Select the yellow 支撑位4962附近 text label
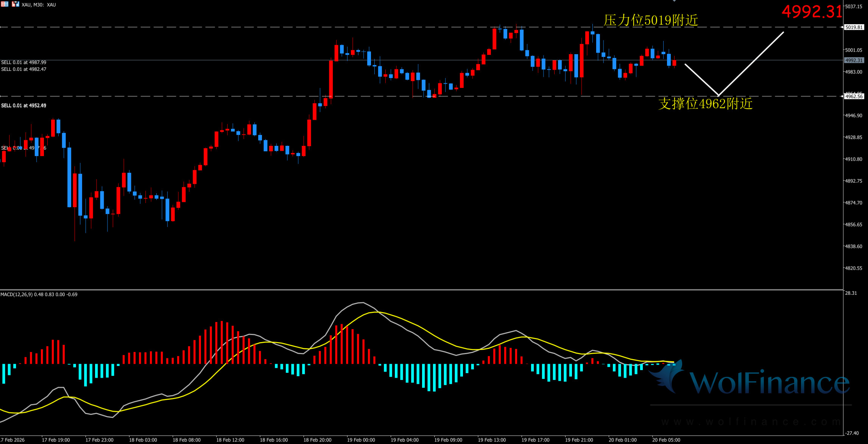Screen dimensions: 868x444 (705, 103)
